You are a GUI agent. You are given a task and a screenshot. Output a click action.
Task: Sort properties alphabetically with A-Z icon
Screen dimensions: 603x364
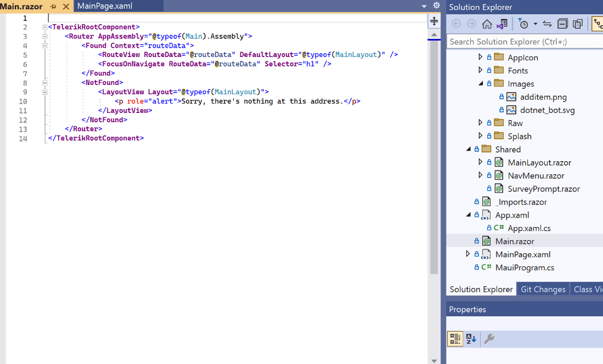point(471,339)
